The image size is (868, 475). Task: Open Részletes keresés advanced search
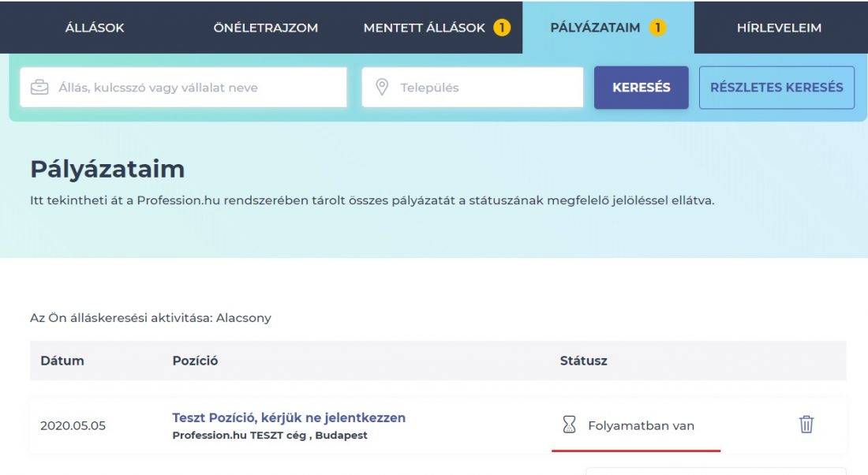[x=776, y=88]
